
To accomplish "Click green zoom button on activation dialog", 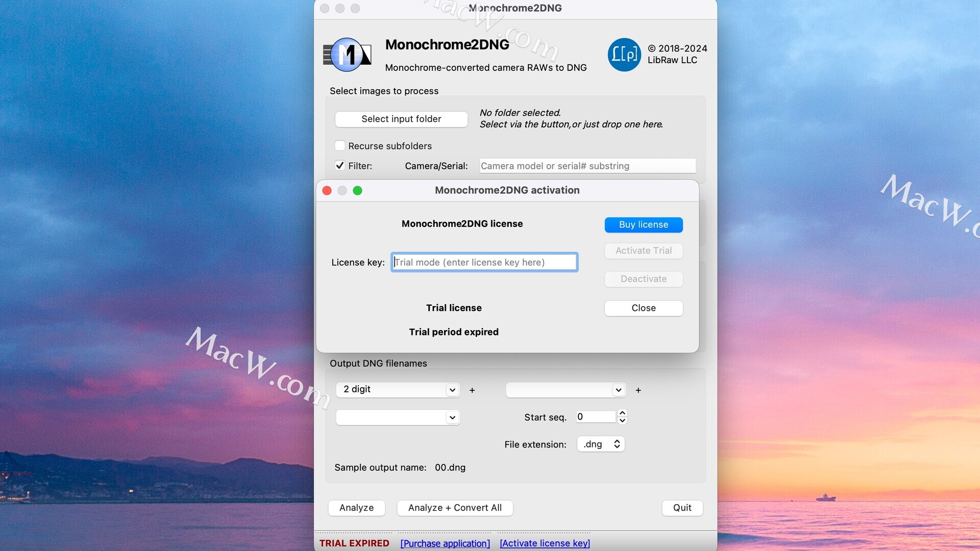I will click(x=358, y=190).
